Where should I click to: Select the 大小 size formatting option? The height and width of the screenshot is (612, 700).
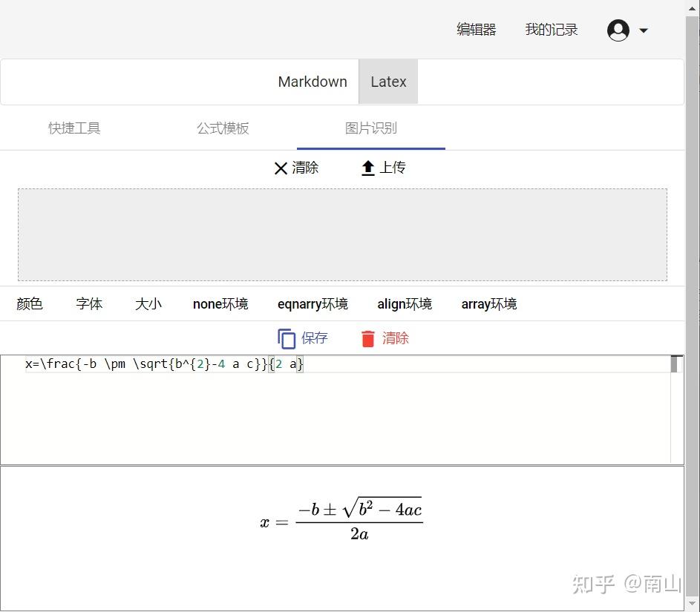[x=148, y=303]
